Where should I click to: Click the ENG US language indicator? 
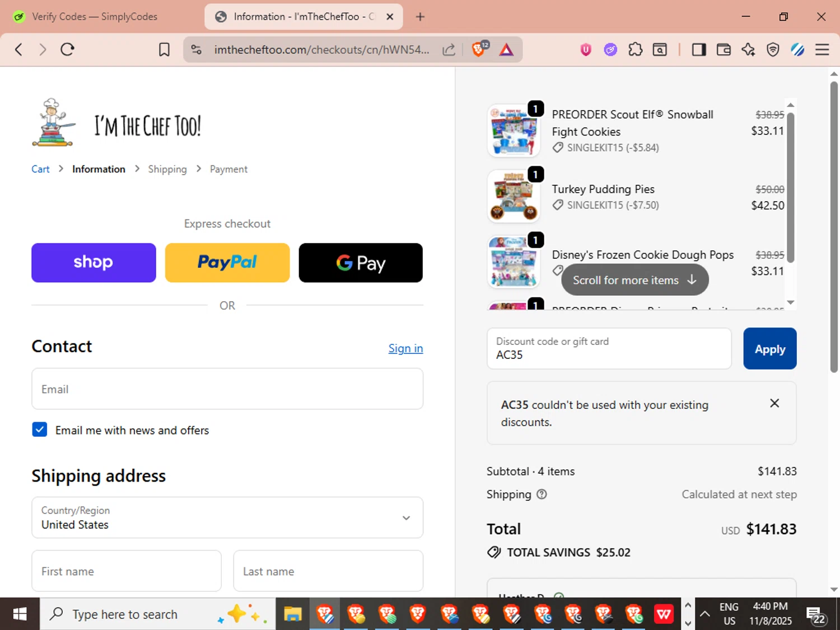729,614
